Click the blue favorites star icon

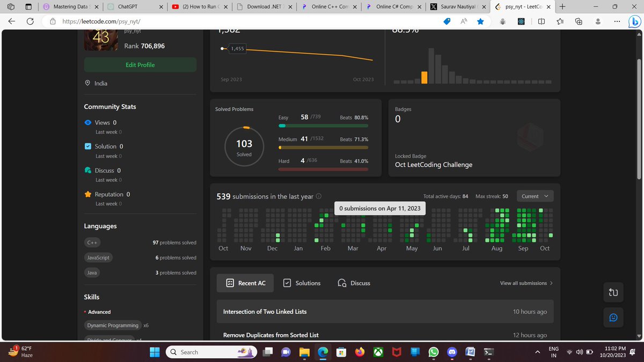click(480, 21)
